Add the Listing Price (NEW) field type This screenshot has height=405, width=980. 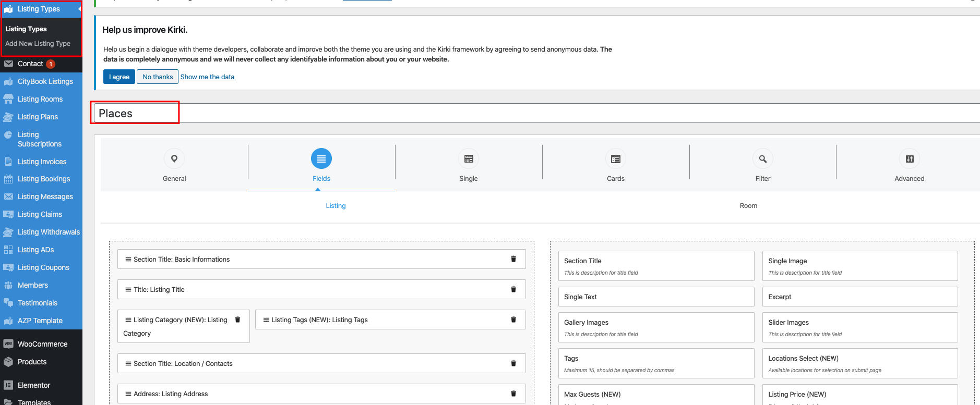(860, 395)
